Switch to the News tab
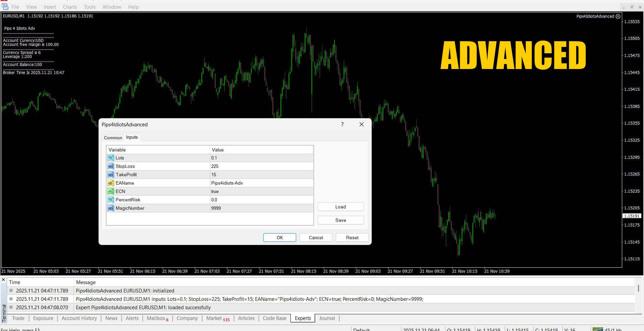 [111, 318]
